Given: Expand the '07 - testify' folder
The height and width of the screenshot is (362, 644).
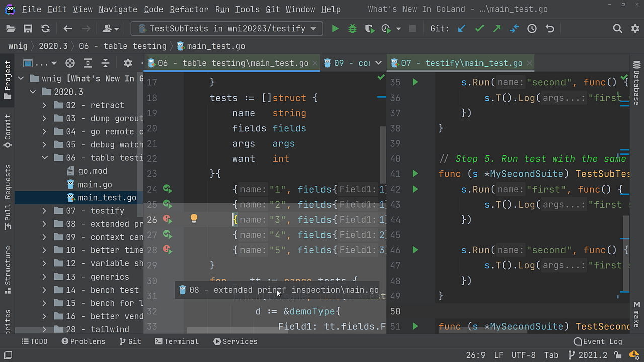Looking at the screenshot, I should pyautogui.click(x=44, y=211).
